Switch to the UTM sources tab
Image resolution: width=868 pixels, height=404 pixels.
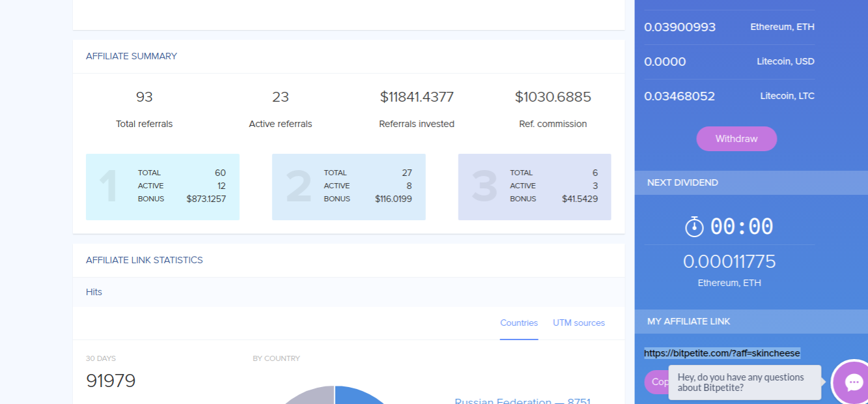coord(579,323)
